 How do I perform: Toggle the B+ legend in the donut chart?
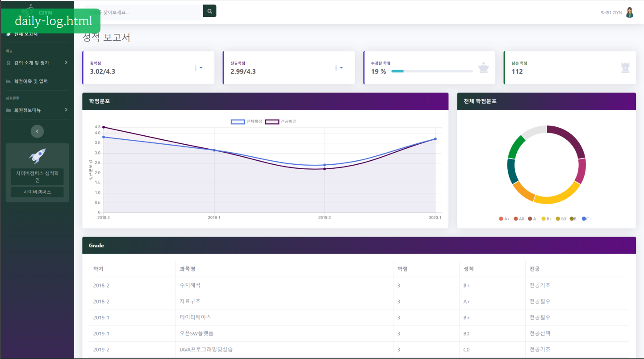(547, 219)
